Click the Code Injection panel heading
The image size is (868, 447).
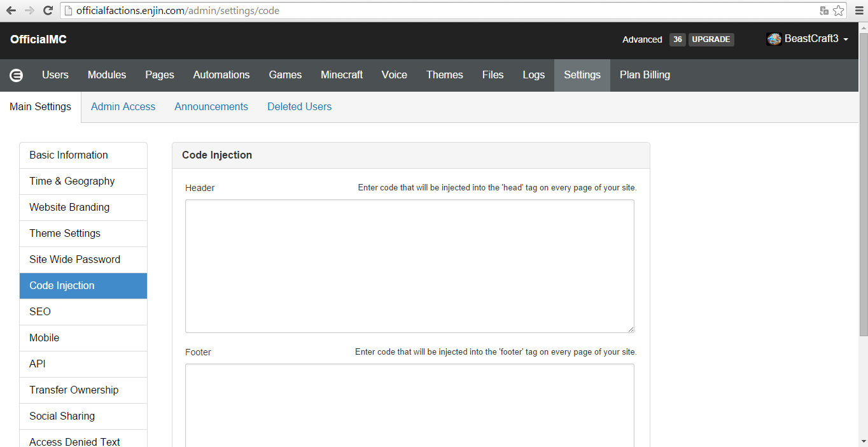pyautogui.click(x=217, y=155)
